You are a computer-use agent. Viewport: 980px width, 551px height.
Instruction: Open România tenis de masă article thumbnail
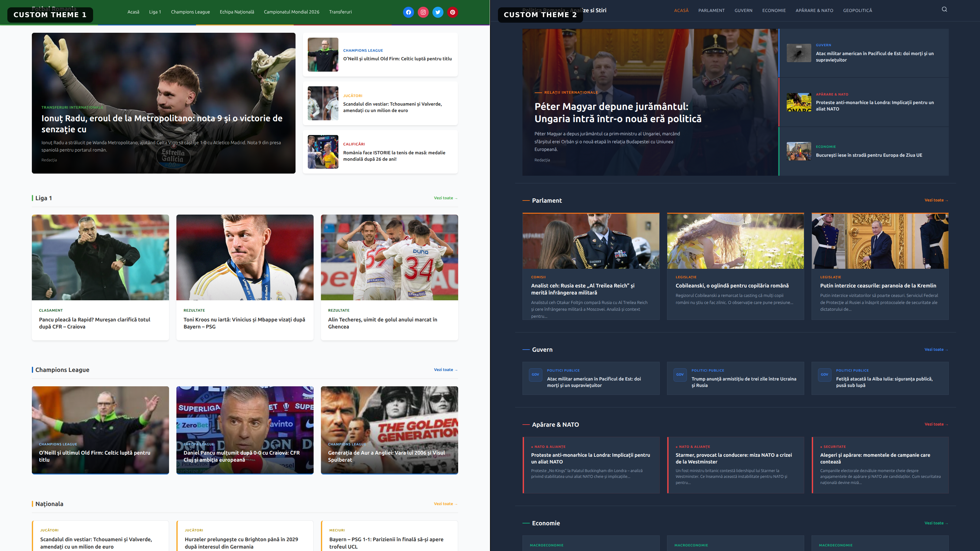tap(322, 152)
